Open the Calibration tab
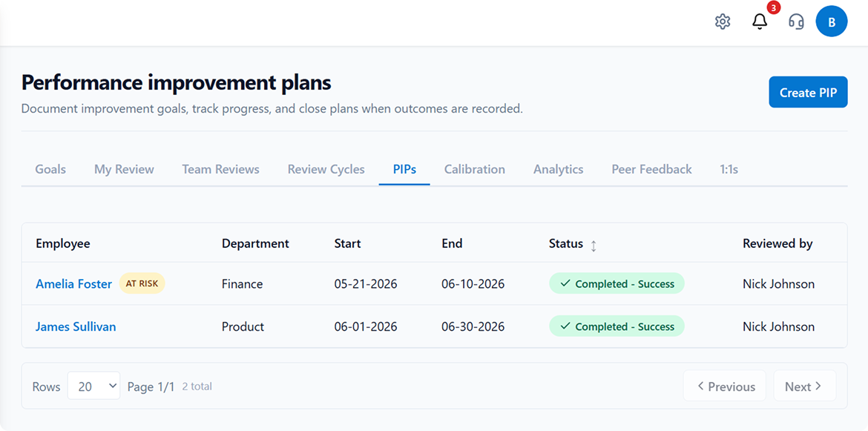This screenshot has height=431, width=868. (x=474, y=169)
